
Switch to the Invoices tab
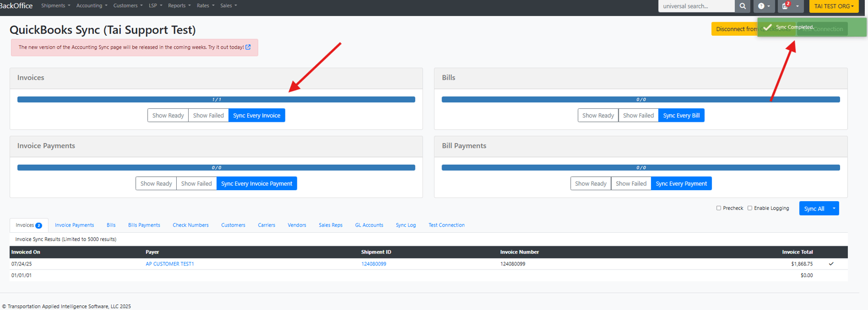coord(29,225)
